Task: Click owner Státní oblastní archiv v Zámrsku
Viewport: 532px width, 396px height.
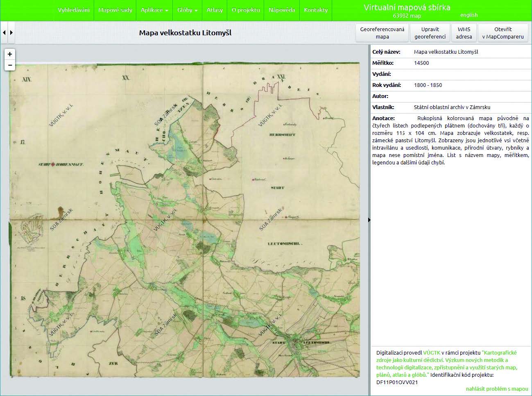Action: (x=452, y=107)
